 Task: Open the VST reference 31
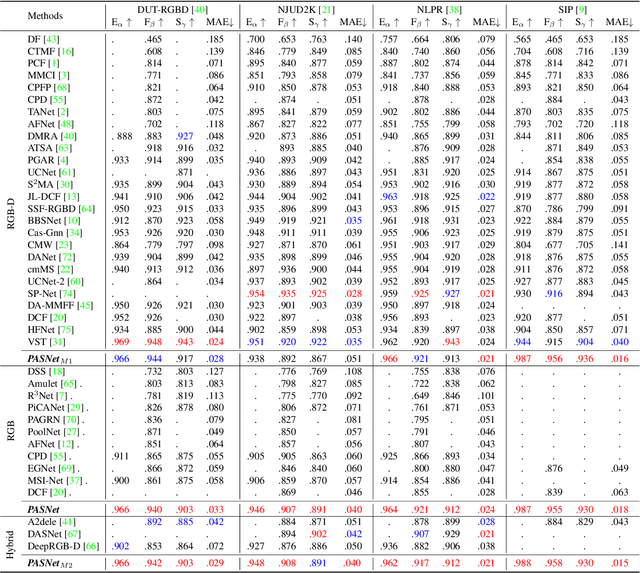point(60,341)
